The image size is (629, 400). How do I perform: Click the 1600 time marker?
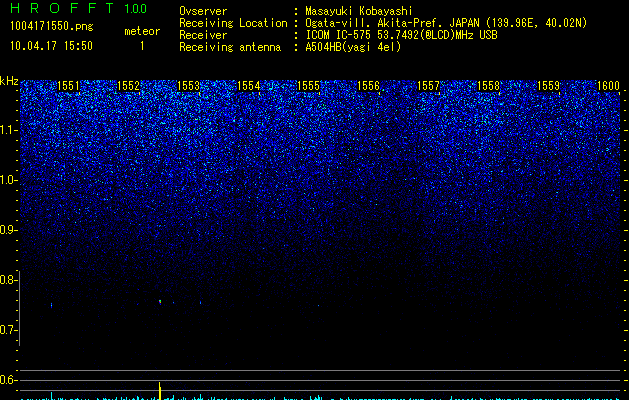click(608, 86)
